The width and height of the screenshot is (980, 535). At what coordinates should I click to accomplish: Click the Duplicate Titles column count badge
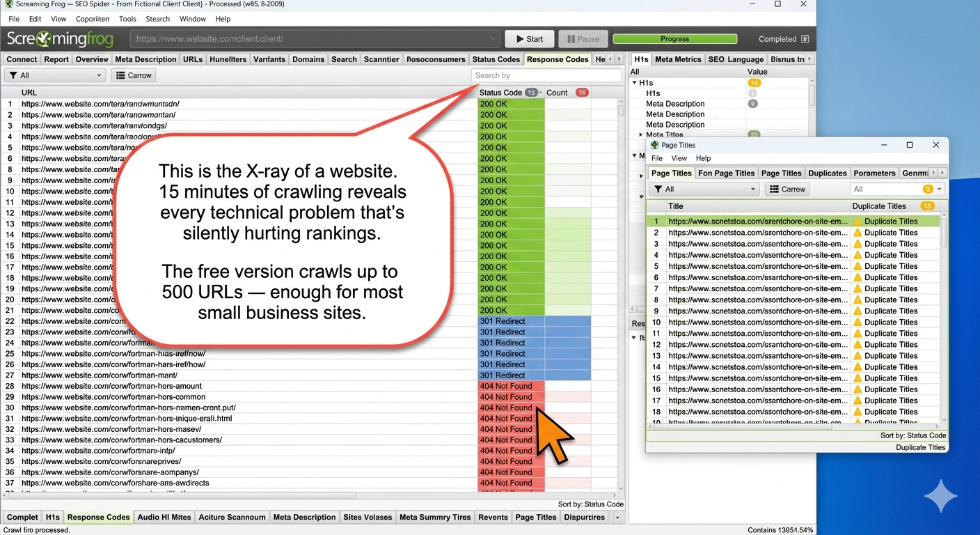pyautogui.click(x=926, y=206)
